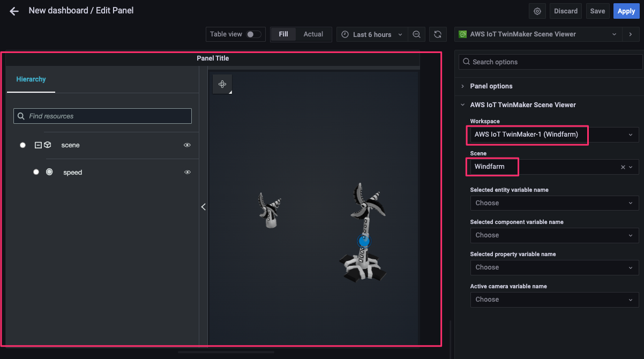This screenshot has height=359, width=644.
Task: Click the blue tag marker on the turbine
Action: pos(364,241)
